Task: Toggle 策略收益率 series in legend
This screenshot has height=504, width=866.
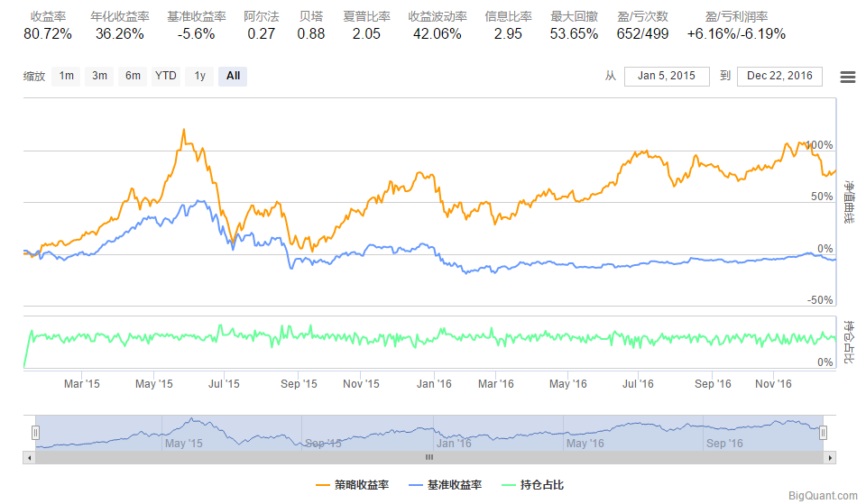Action: (353, 485)
